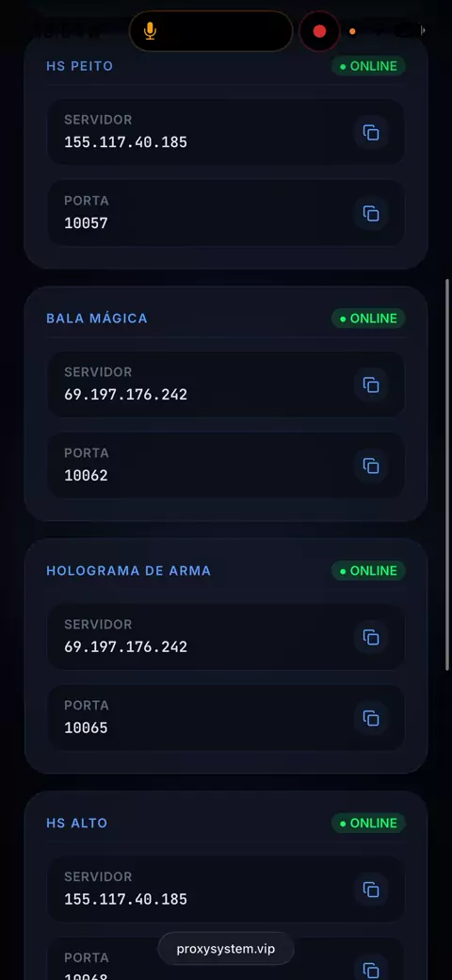Copy the HS ALTO port value
The image size is (452, 980).
(x=371, y=969)
